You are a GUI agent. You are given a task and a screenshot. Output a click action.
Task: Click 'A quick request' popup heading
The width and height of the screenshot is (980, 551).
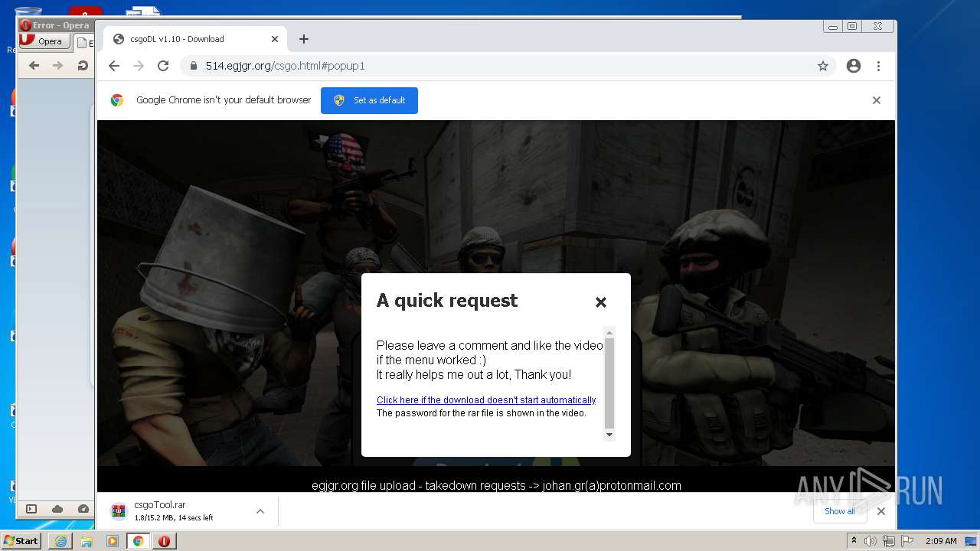[447, 301]
